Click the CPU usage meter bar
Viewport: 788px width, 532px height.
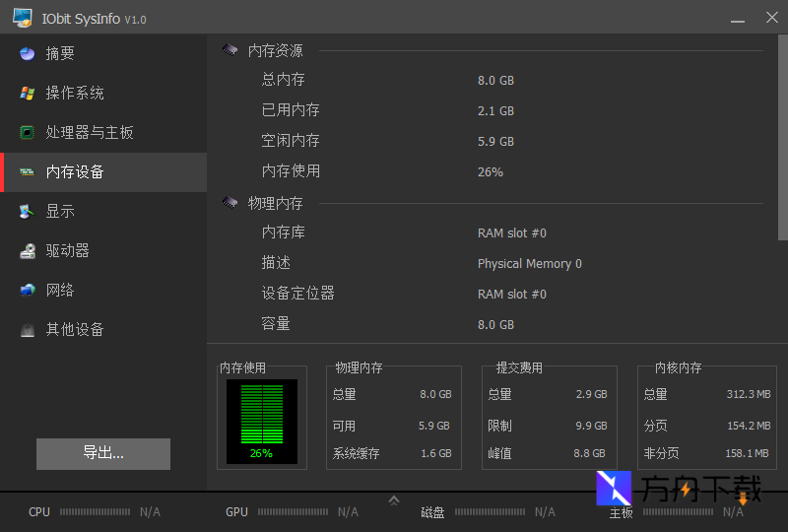(95, 512)
